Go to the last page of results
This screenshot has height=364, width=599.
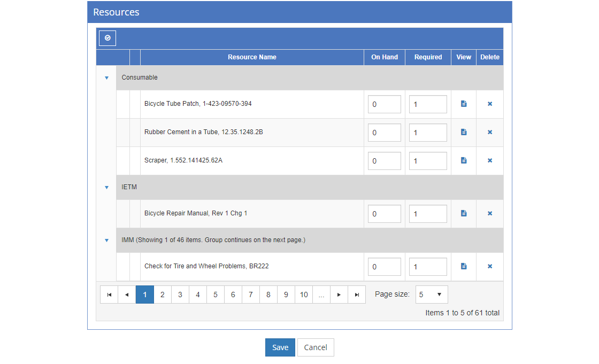357,295
